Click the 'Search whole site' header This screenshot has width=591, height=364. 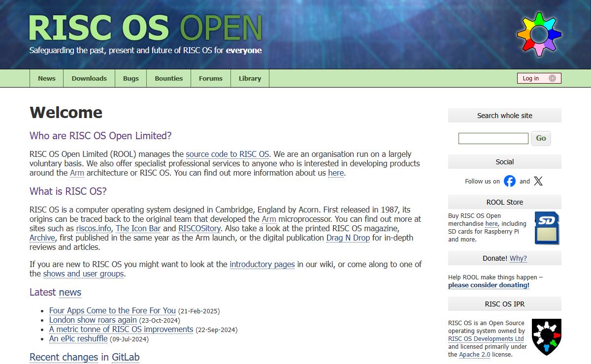click(x=505, y=116)
